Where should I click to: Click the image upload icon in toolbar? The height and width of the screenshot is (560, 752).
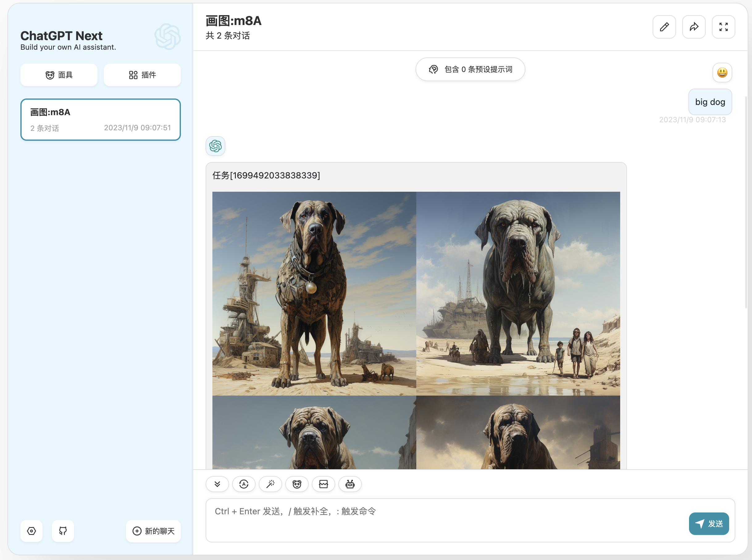click(323, 484)
